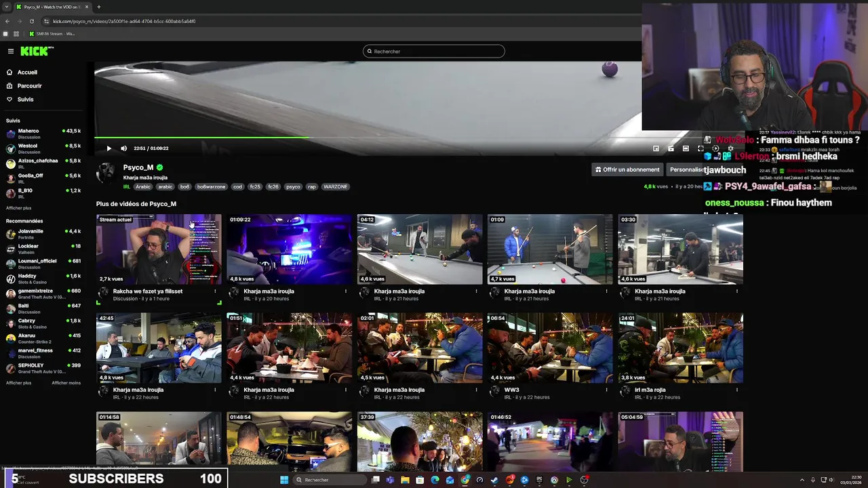Mute the video player volume
This screenshot has height=488, width=868.
click(123, 148)
